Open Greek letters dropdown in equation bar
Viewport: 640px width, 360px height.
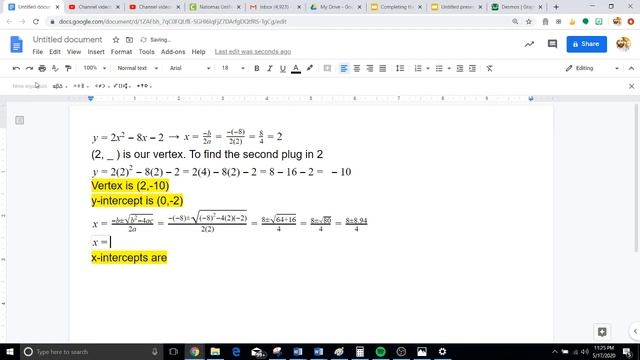pyautogui.click(x=60, y=86)
